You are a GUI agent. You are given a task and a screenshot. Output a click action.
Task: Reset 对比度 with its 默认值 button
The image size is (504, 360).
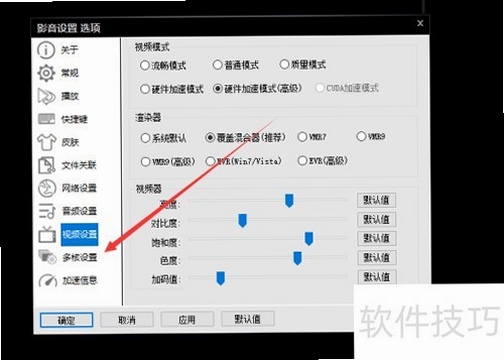(x=377, y=219)
